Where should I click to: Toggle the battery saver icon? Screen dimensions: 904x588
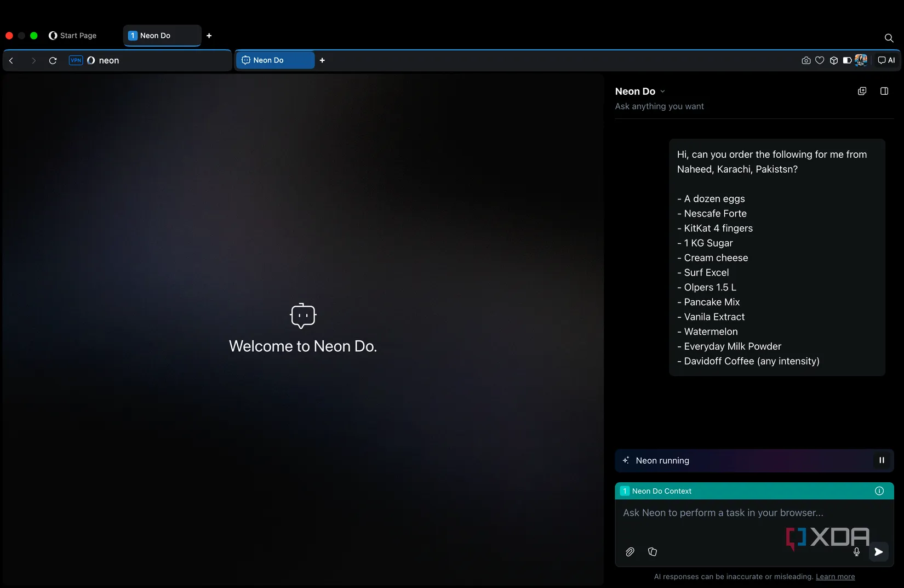click(847, 60)
